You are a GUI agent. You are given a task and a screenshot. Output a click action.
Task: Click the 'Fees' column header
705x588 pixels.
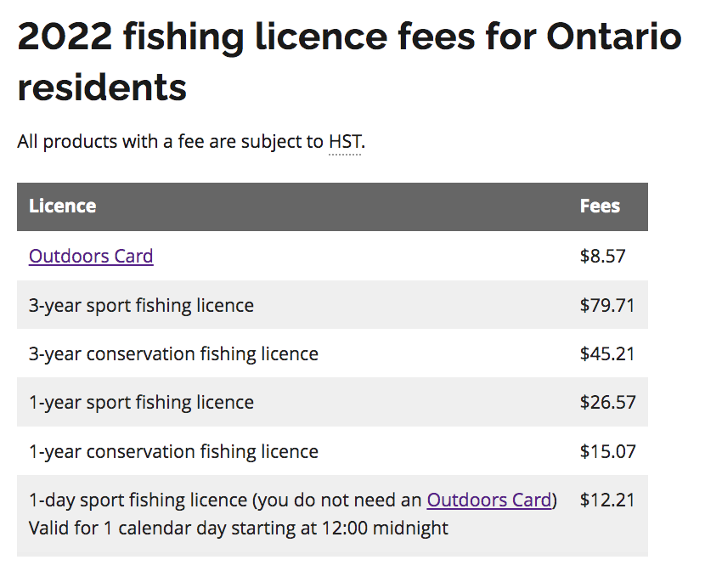[x=600, y=206]
